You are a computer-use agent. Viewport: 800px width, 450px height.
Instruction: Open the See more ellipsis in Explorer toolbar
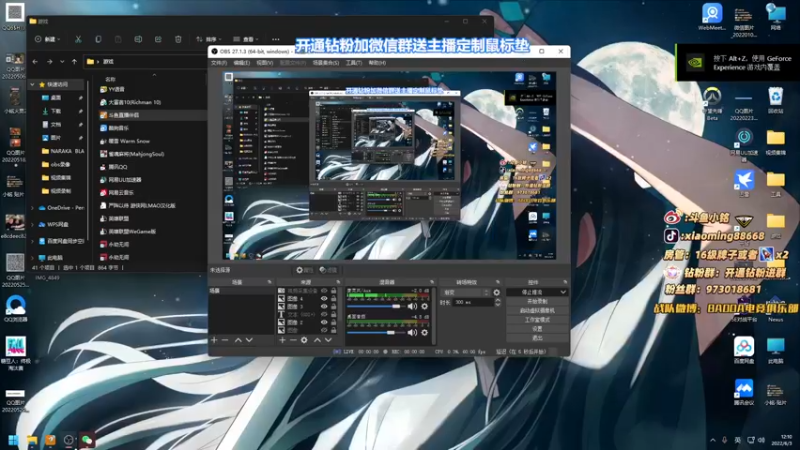click(x=276, y=39)
